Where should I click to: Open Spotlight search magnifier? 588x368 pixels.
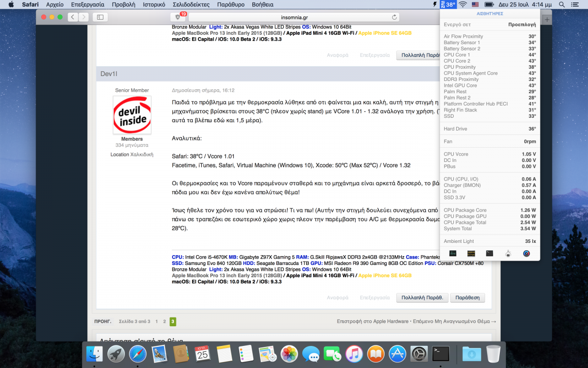pos(562,4)
